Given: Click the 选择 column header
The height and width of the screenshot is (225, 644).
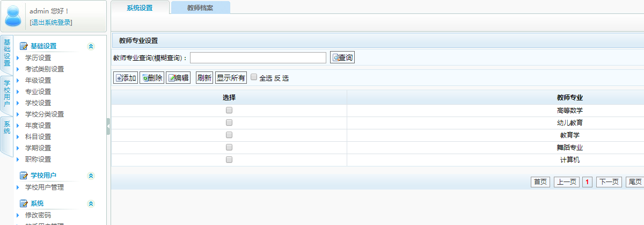Looking at the screenshot, I should click(x=229, y=98).
